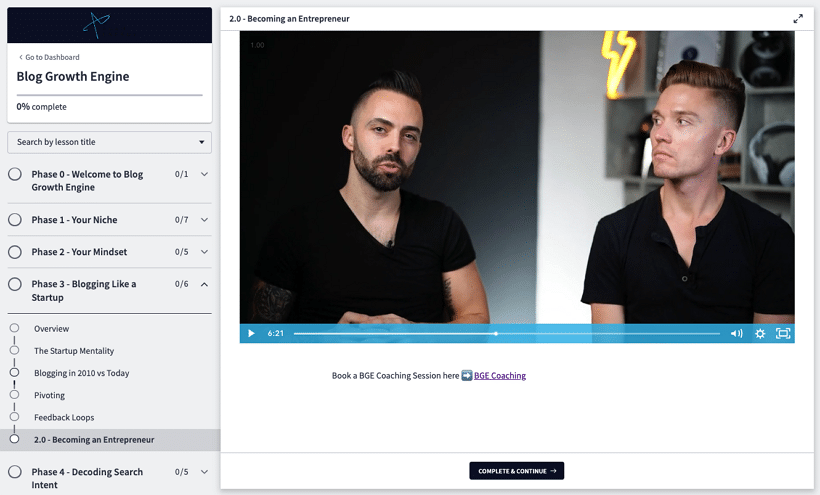Enter fullscreen using the video player icon
820x495 pixels.
(x=783, y=333)
